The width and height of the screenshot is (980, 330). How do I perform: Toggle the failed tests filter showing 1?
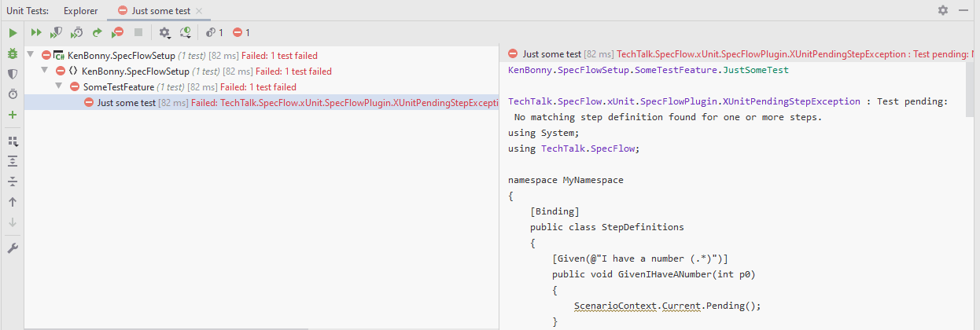click(x=241, y=33)
